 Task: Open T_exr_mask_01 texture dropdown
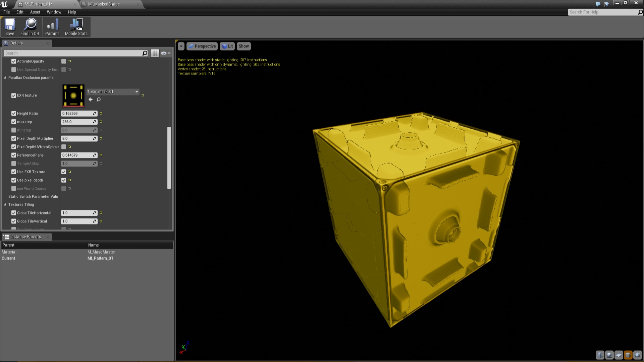point(113,92)
